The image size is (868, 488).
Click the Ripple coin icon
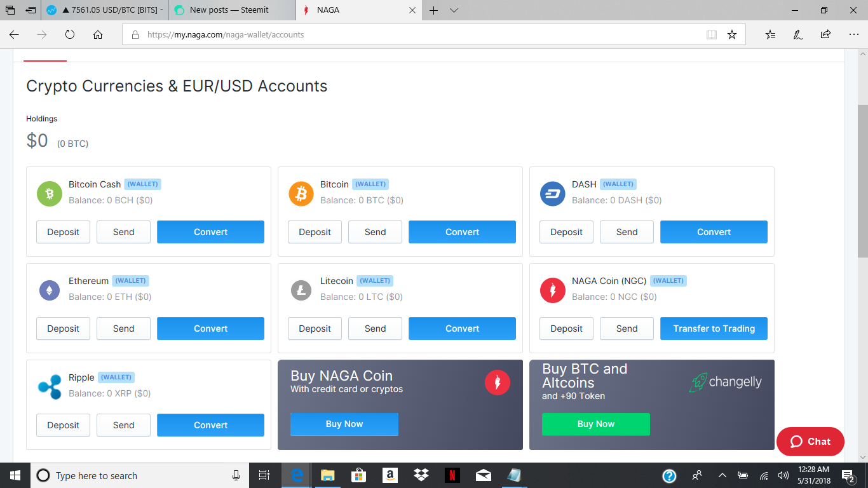coord(50,387)
